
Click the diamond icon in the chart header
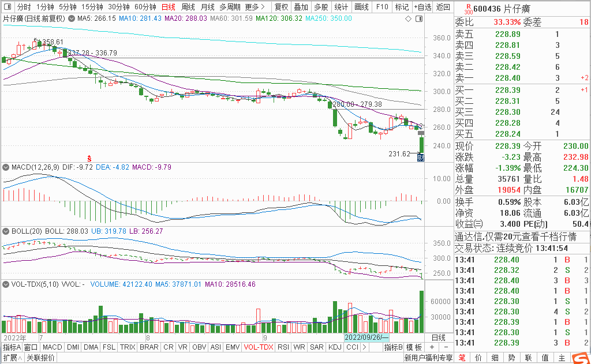pos(408,18)
